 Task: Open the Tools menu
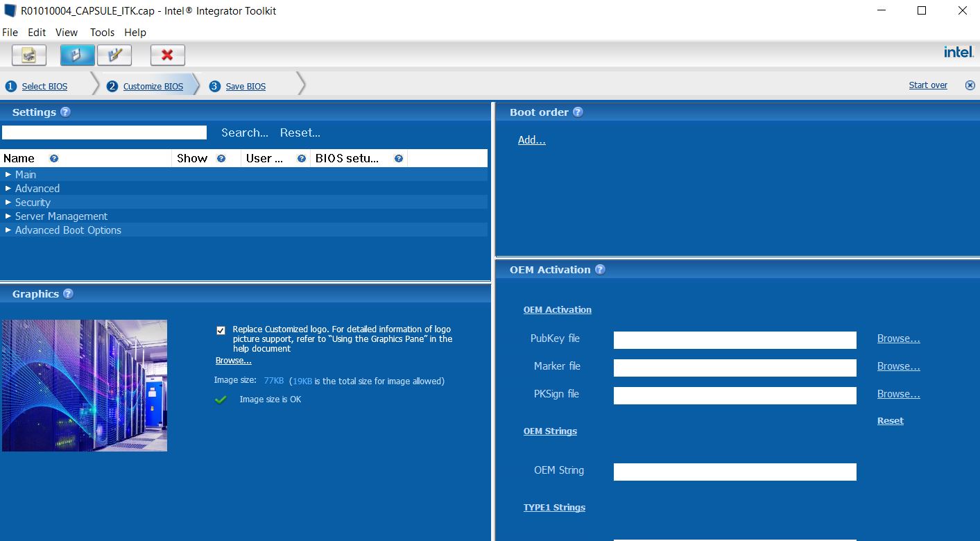102,33
